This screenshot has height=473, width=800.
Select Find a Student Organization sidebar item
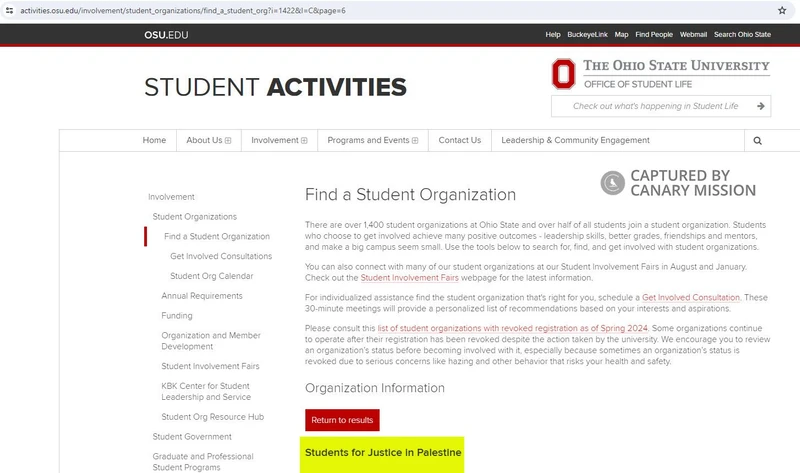click(217, 237)
